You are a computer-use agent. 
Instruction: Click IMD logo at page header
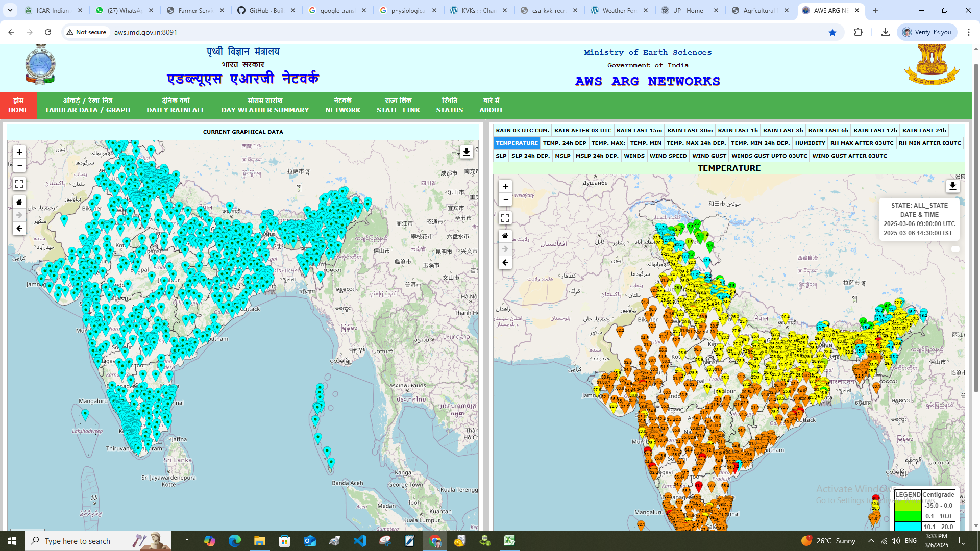coord(40,65)
